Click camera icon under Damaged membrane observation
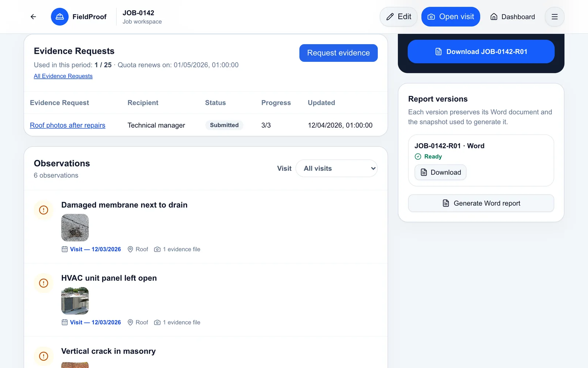The width and height of the screenshot is (588, 368). (157, 249)
